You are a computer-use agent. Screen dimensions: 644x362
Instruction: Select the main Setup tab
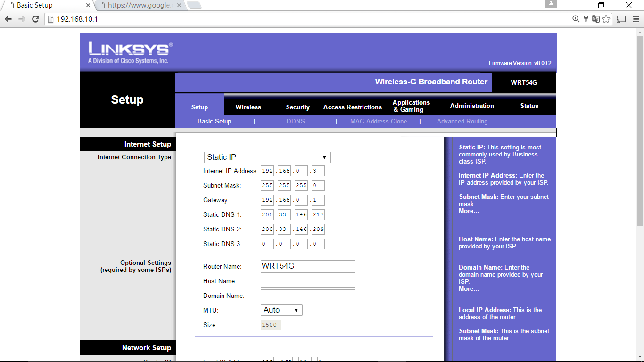[x=199, y=107]
